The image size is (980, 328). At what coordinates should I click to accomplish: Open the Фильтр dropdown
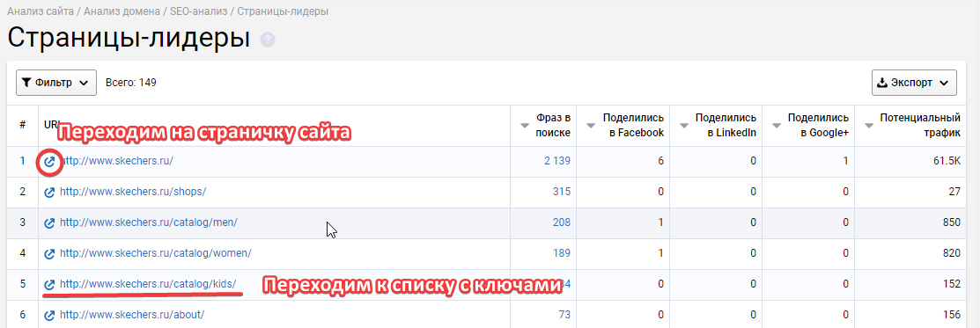point(56,83)
